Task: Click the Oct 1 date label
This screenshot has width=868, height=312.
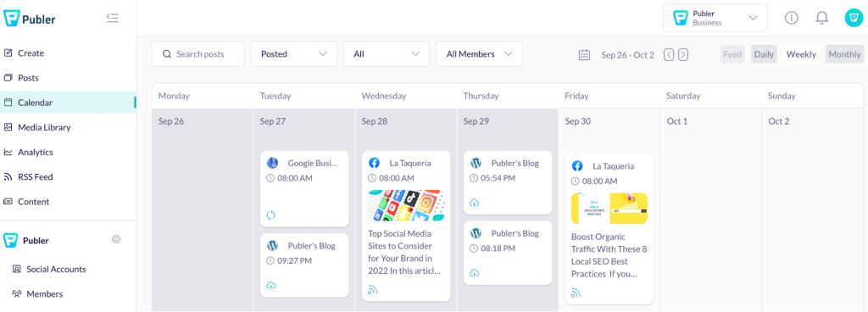Action: 677,121
